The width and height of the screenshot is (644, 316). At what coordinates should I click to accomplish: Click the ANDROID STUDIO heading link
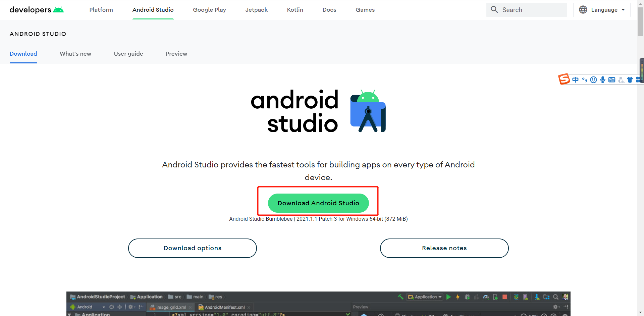tap(38, 34)
